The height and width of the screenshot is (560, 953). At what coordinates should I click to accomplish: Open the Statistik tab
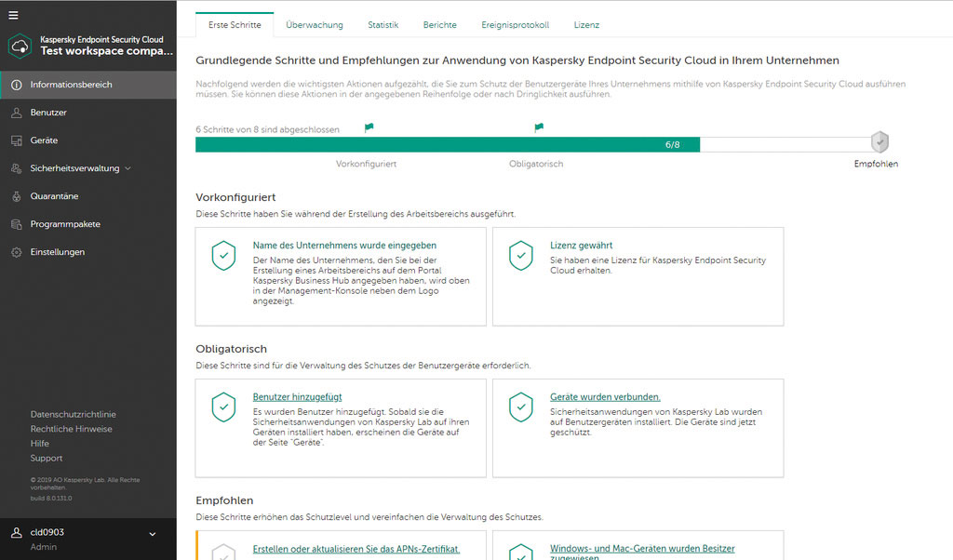[x=383, y=25]
